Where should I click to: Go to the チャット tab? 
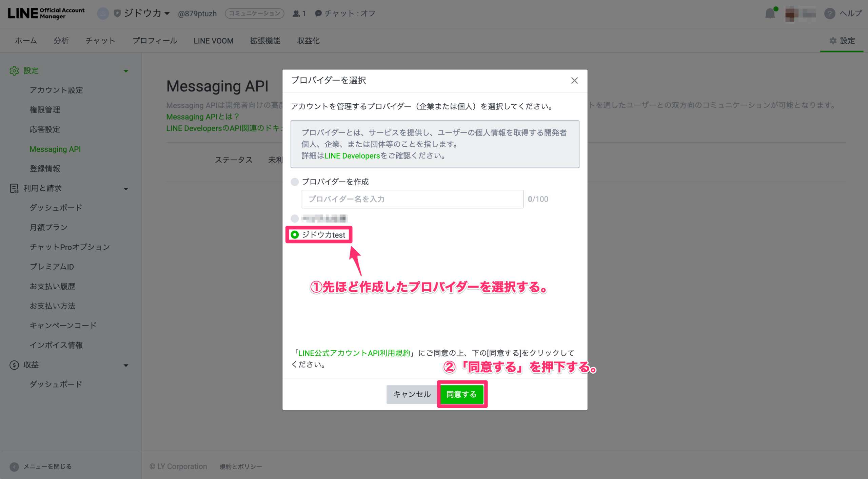point(100,41)
